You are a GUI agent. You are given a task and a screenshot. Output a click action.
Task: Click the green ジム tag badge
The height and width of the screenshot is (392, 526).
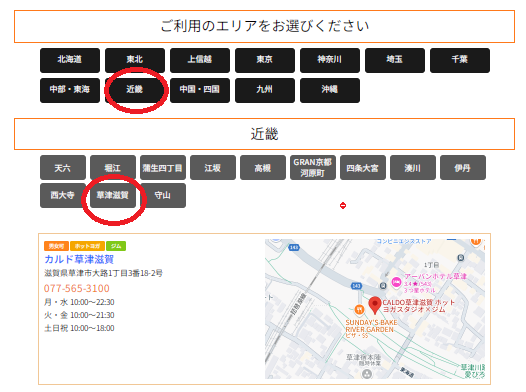click(116, 246)
